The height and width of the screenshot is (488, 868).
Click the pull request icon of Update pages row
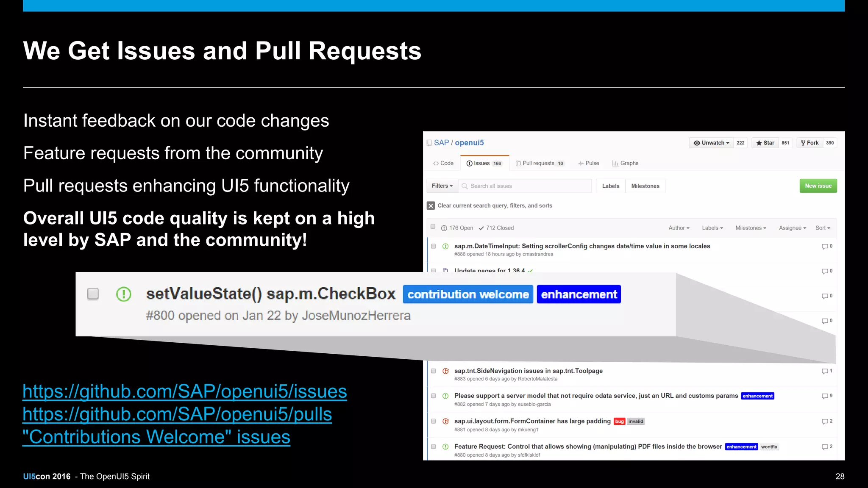(x=445, y=270)
